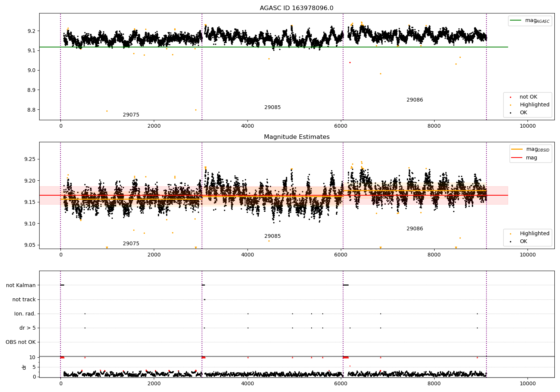Click the 'dr > 5' axis label
This screenshot has width=560, height=392.
[28, 328]
